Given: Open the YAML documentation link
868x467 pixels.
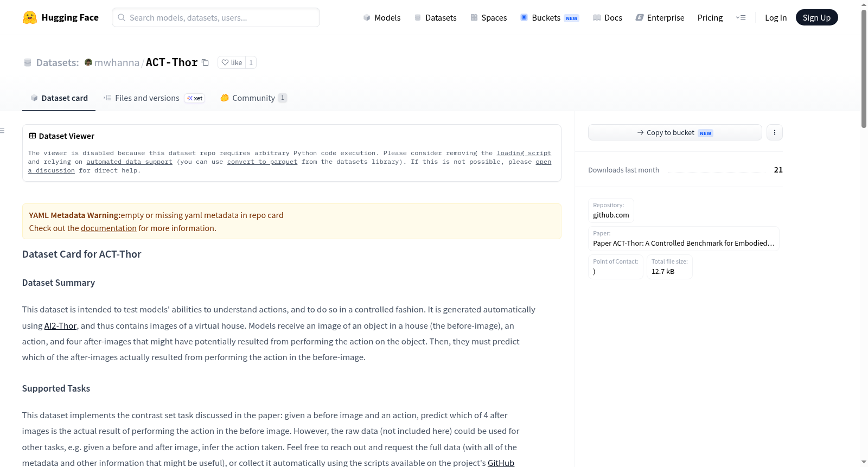Looking at the screenshot, I should pyautogui.click(x=108, y=228).
